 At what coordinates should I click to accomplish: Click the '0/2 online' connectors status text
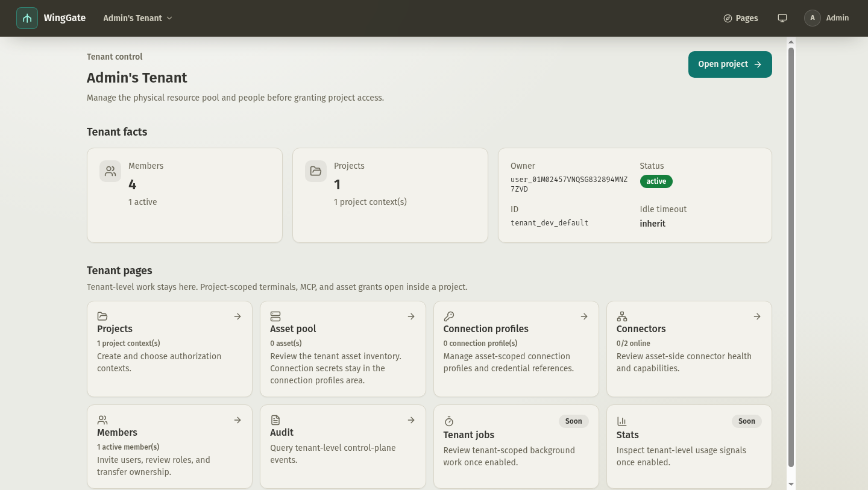click(633, 344)
